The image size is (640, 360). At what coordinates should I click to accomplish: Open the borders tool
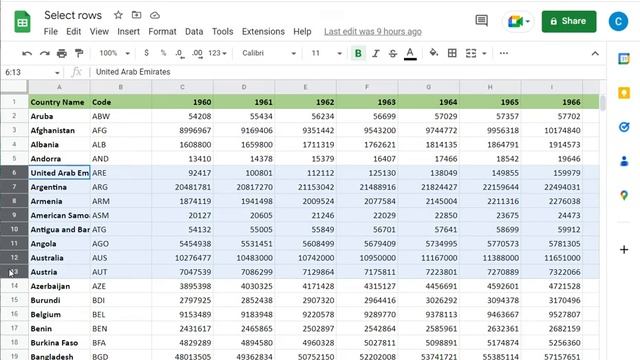pos(452,53)
